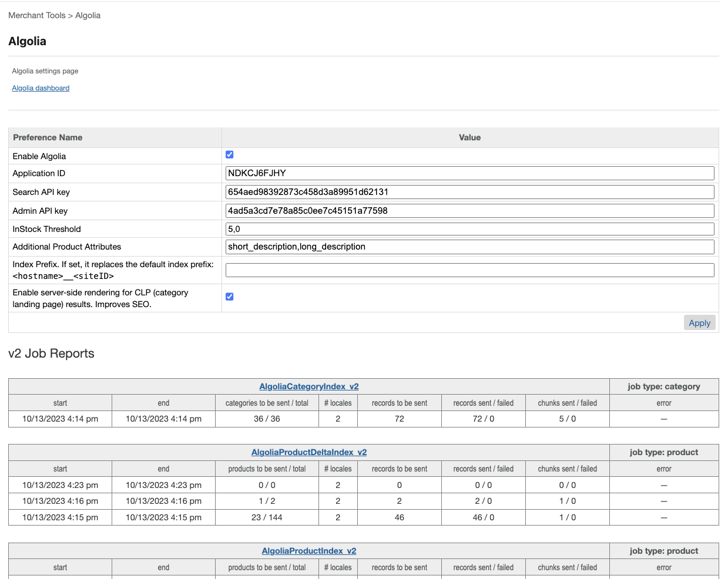The width and height of the screenshot is (728, 579).
Task: Click the 'Algolia settings page' text
Action: tap(45, 71)
